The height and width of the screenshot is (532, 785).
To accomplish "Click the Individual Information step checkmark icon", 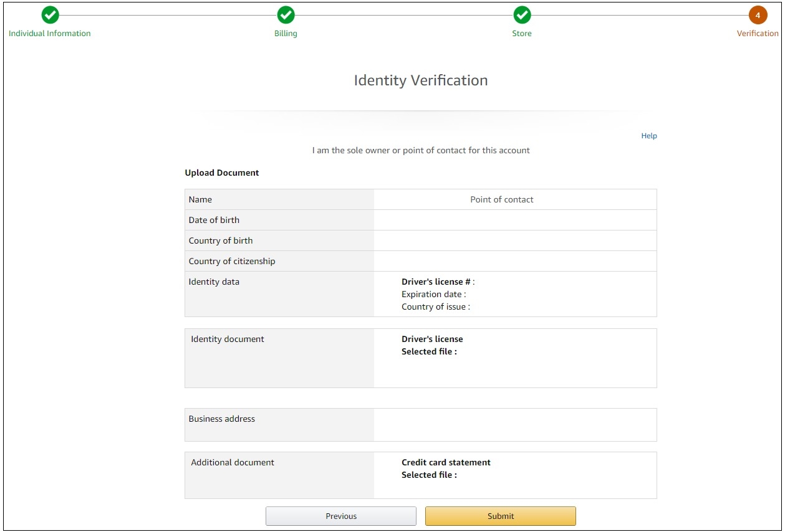I will pos(50,15).
